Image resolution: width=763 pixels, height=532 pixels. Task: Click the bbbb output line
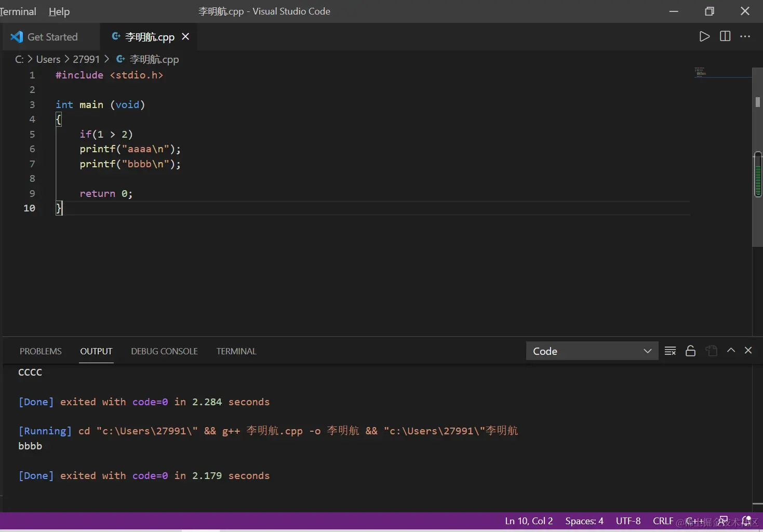pyautogui.click(x=30, y=446)
